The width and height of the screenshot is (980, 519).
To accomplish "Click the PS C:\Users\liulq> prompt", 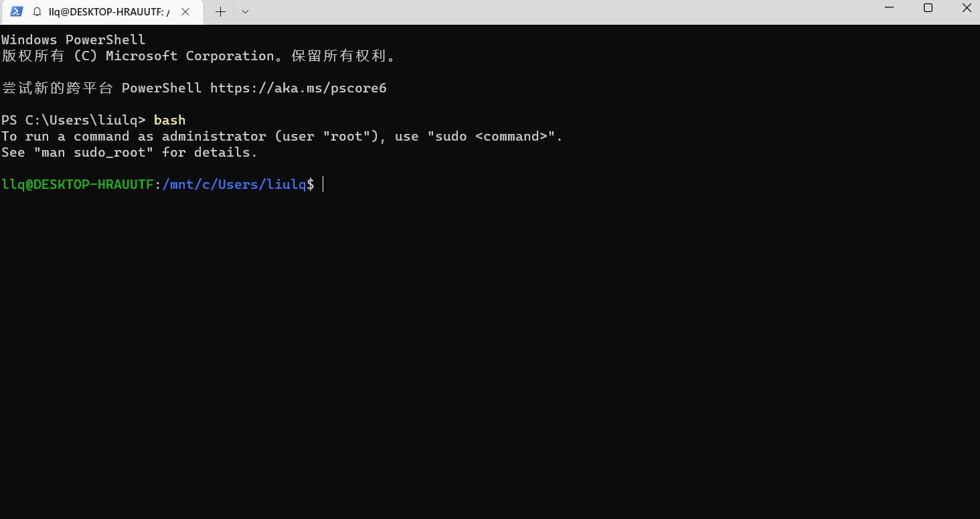I will tap(73, 121).
